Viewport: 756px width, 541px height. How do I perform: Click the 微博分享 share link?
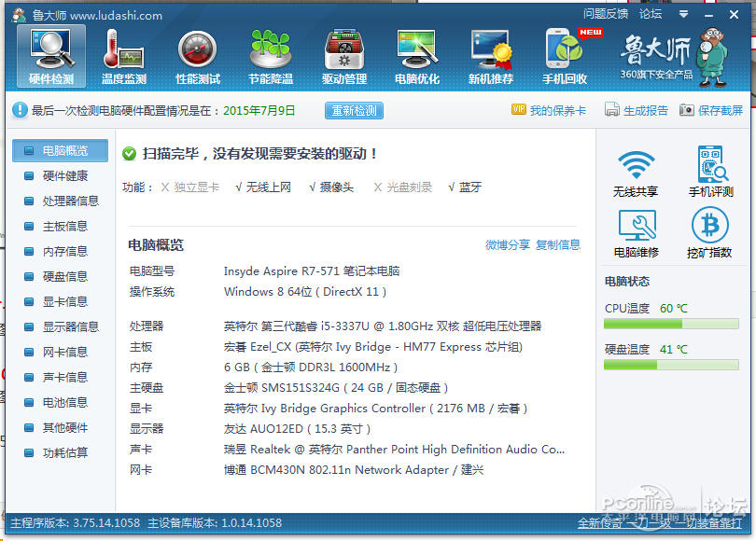point(507,244)
